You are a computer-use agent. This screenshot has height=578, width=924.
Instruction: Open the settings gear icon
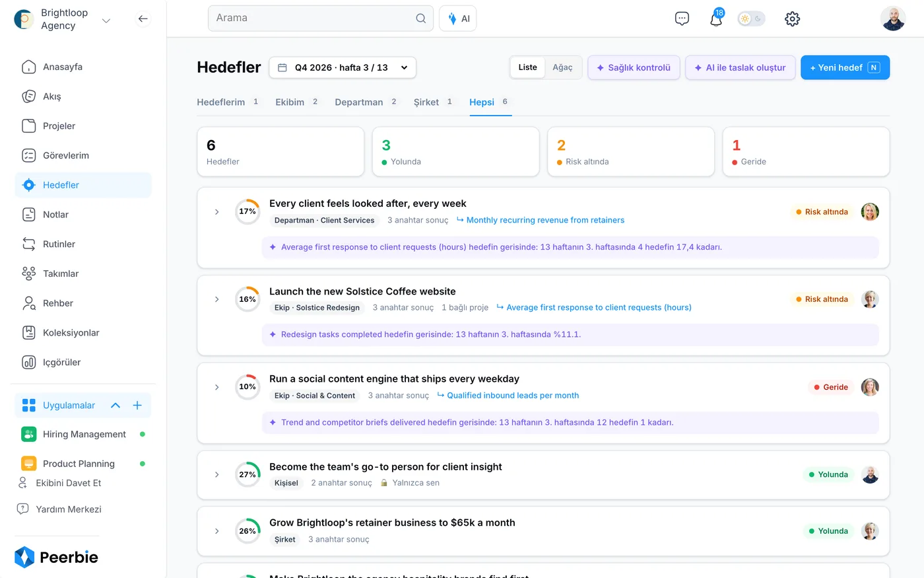coord(793,18)
